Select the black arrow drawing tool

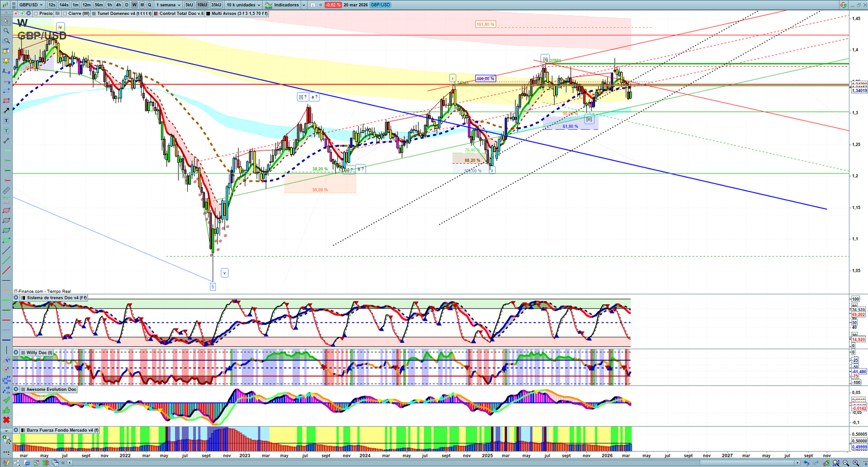(x=6, y=111)
